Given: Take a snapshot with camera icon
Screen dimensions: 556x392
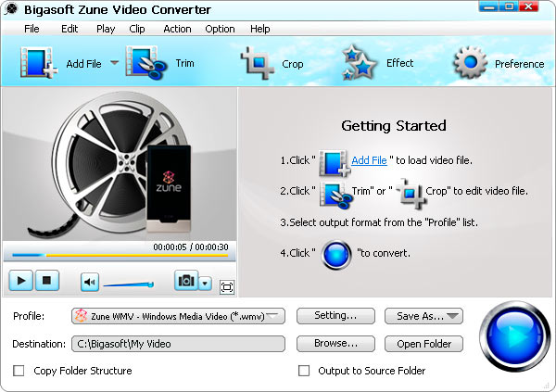Looking at the screenshot, I should click(186, 281).
